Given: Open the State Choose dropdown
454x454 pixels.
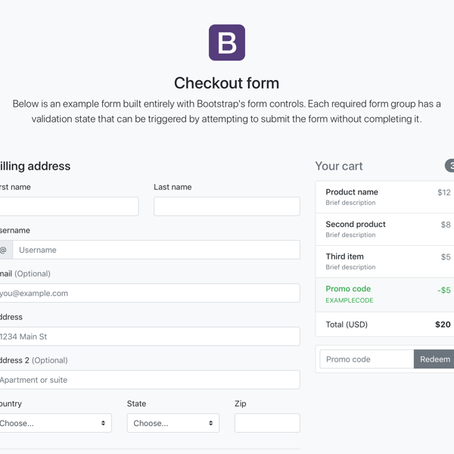Looking at the screenshot, I should pos(173,423).
